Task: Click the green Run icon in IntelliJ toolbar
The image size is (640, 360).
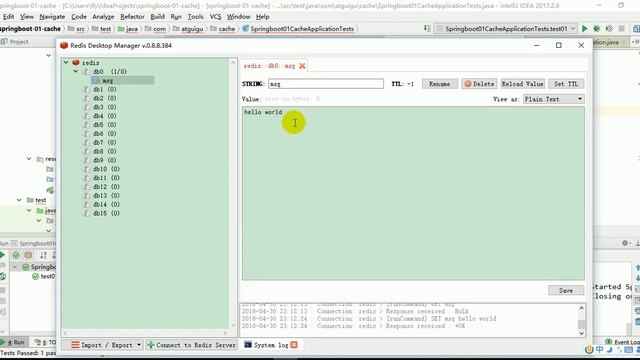Action: tap(584, 29)
